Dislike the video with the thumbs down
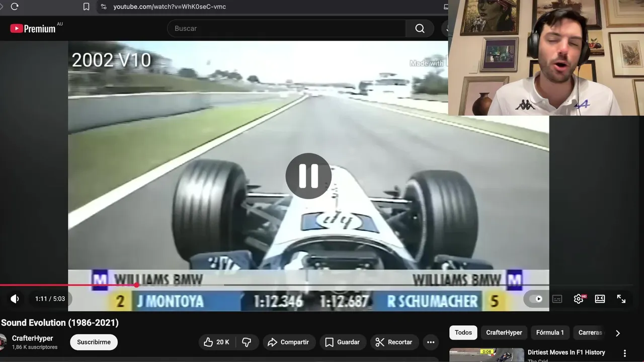 (x=247, y=342)
